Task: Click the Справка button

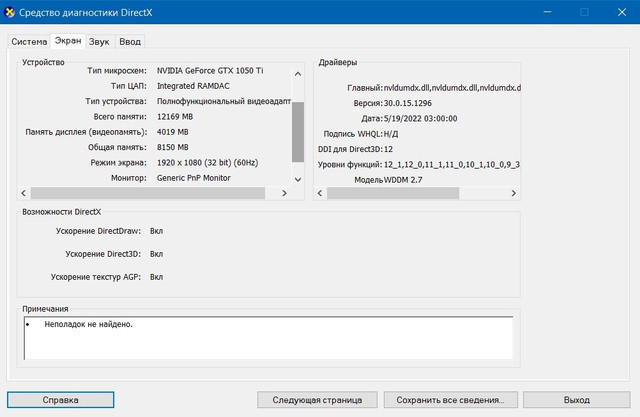Action: (x=60, y=400)
